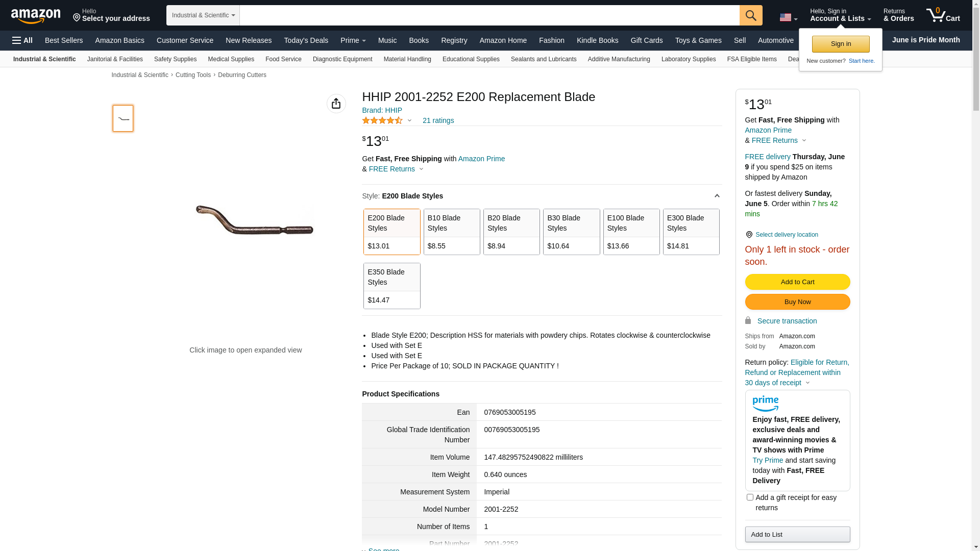Go to Safety Supplies subcategory
The height and width of the screenshot is (551, 980).
click(175, 59)
